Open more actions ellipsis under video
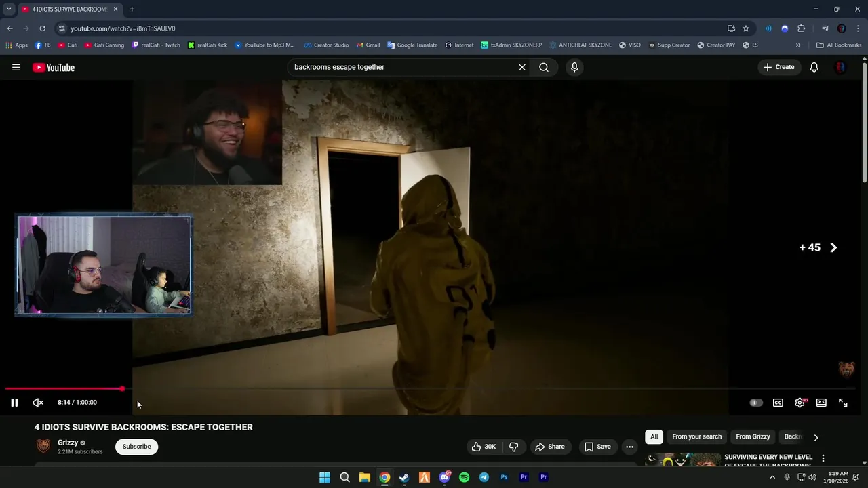The height and width of the screenshot is (488, 868). (x=629, y=447)
